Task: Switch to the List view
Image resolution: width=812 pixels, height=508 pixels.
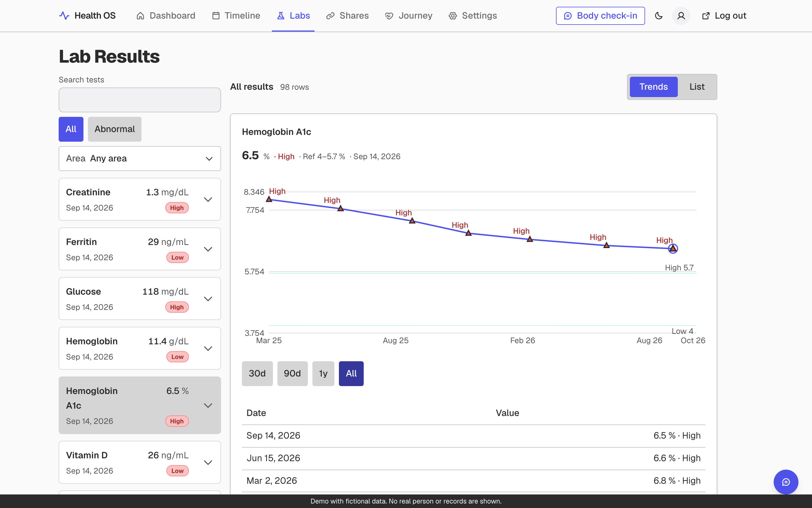Action: (697, 87)
